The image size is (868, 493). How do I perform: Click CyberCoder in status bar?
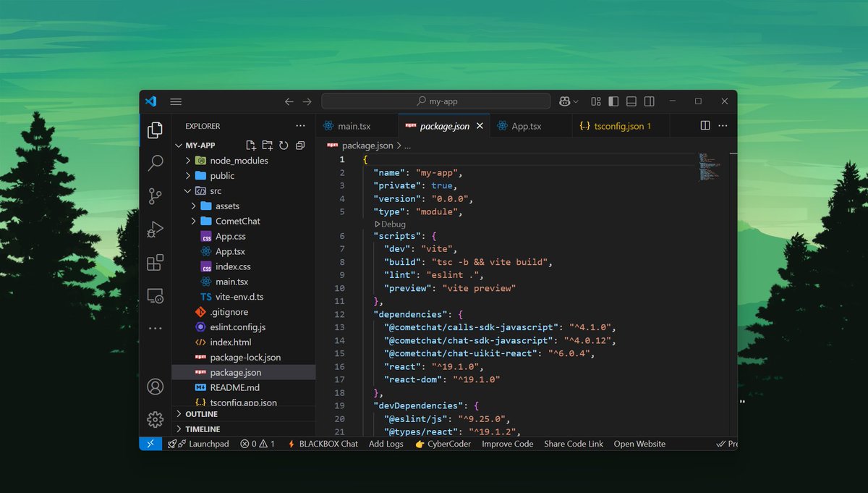point(443,444)
